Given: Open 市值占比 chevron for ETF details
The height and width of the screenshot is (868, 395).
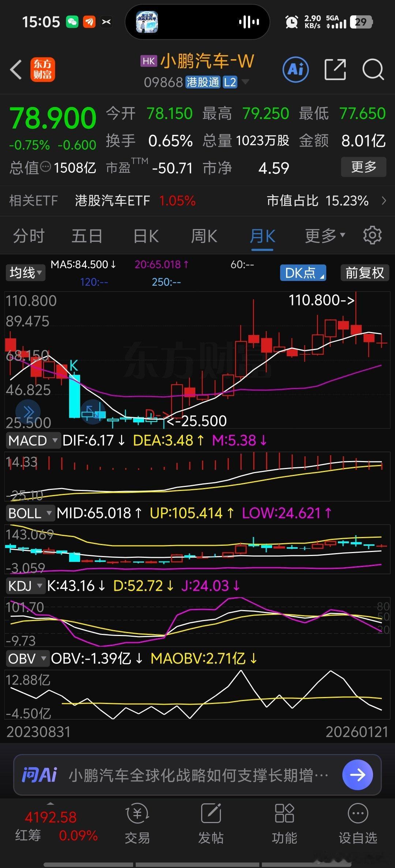Looking at the screenshot, I should coord(384,201).
